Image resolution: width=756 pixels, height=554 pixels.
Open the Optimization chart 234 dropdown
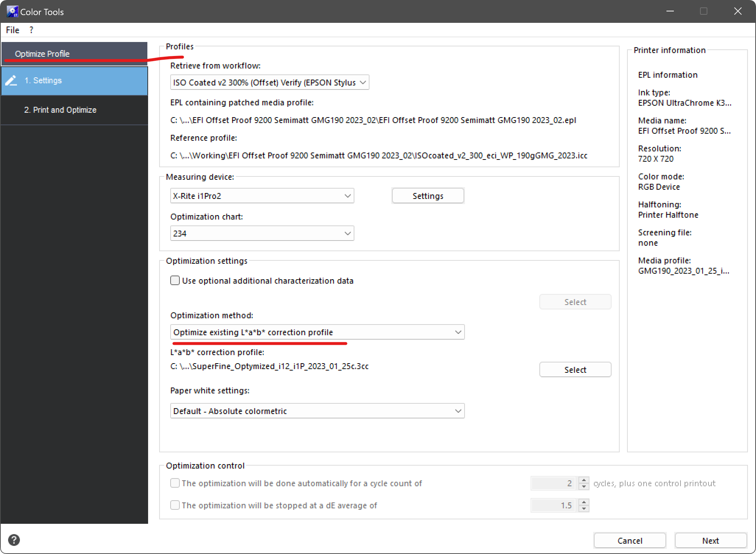coord(262,234)
